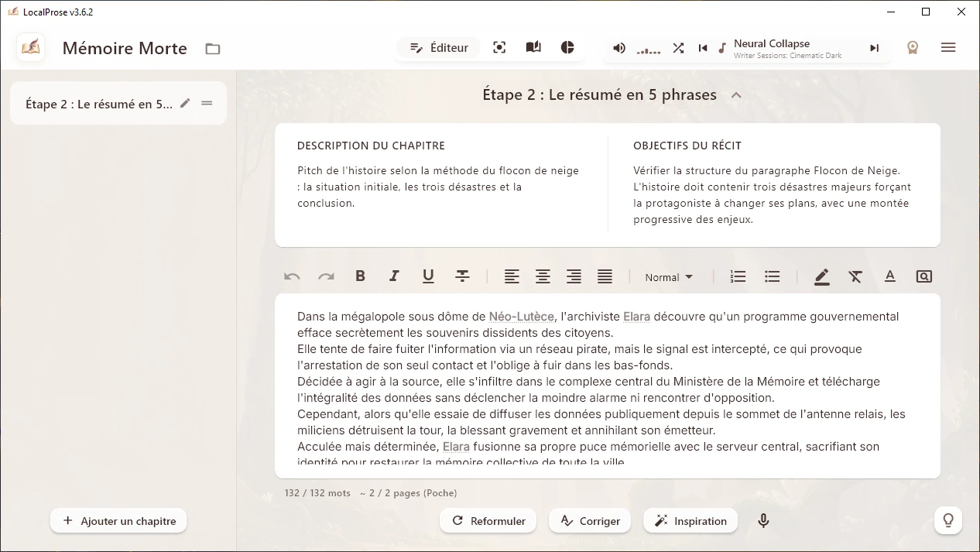The height and width of the screenshot is (552, 980).
Task: Collapse the chapter header chevron
Action: click(736, 95)
